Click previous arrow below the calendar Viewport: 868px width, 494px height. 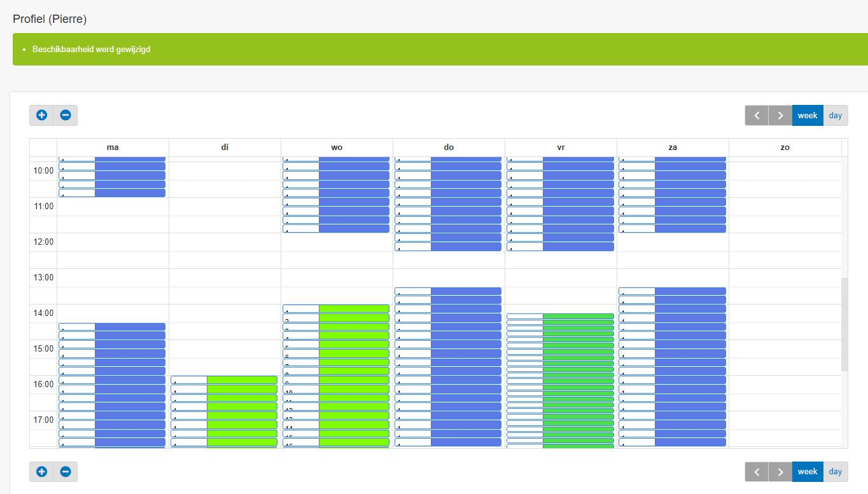[757, 472]
